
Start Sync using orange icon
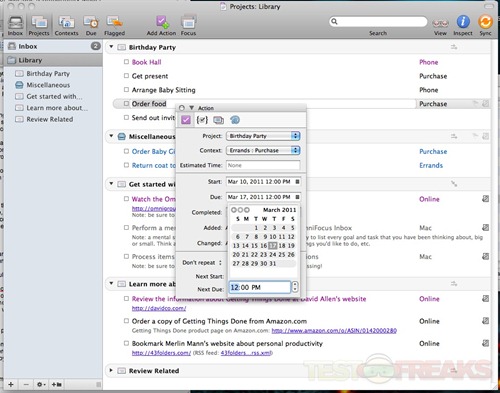[x=485, y=25]
